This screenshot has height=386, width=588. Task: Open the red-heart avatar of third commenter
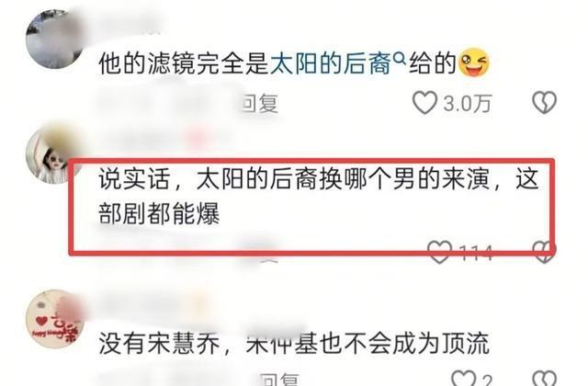pyautogui.click(x=55, y=319)
